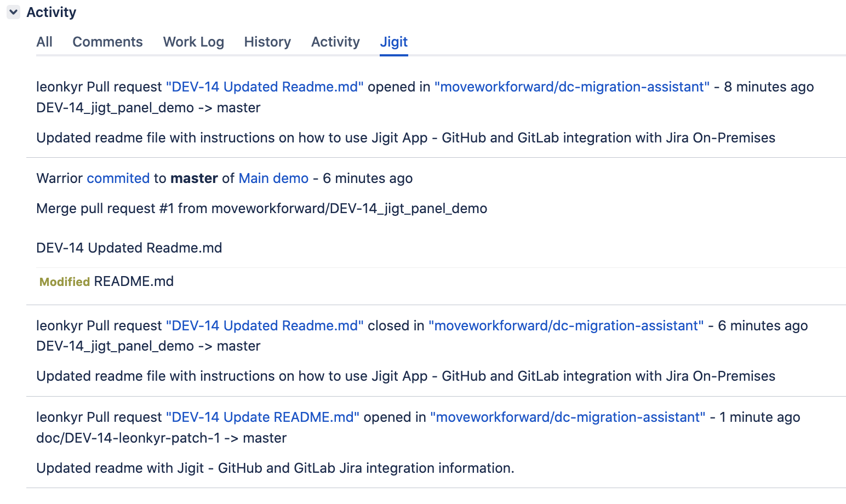Click the Activity section chevron icon
The height and width of the screenshot is (504, 846).
pos(13,12)
